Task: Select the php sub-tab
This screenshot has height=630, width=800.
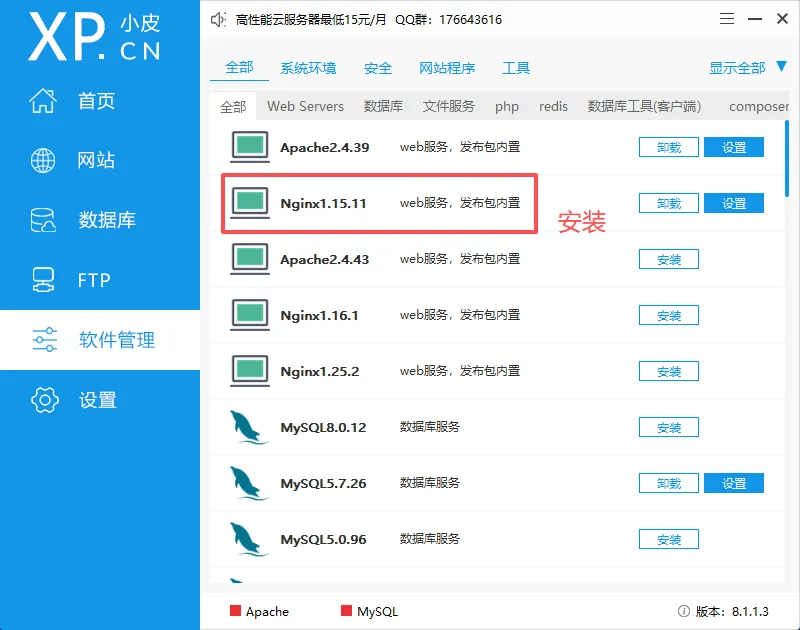Action: (507, 107)
